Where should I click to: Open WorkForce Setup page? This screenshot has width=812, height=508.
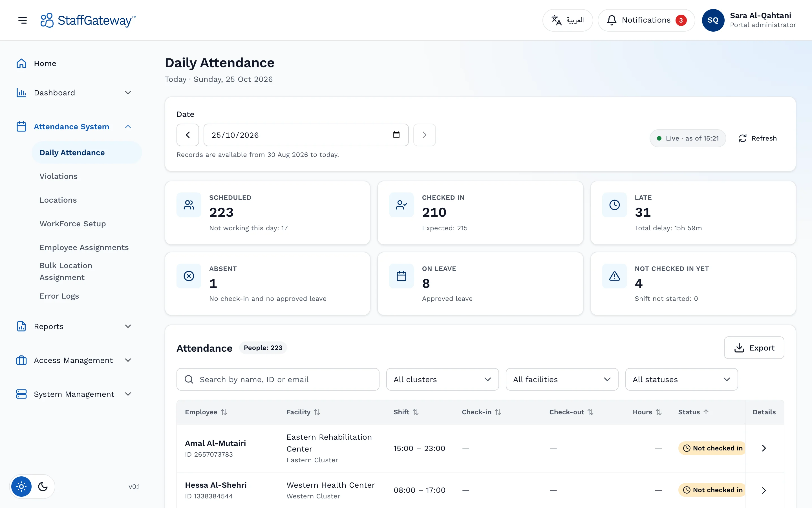coord(72,224)
